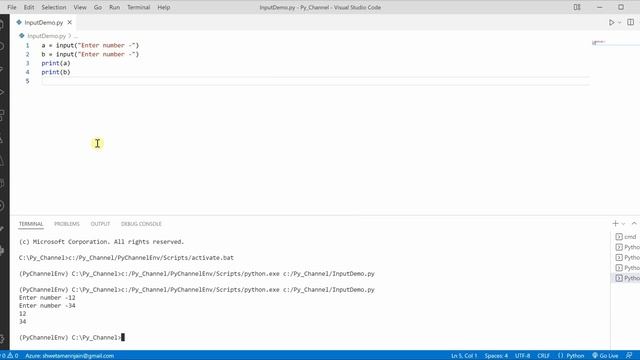Maximize the panel with the chevron-up icon

634,224
